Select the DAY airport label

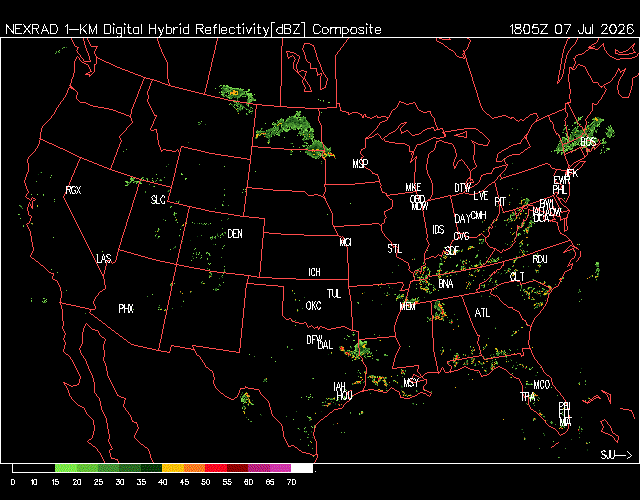pos(462,219)
